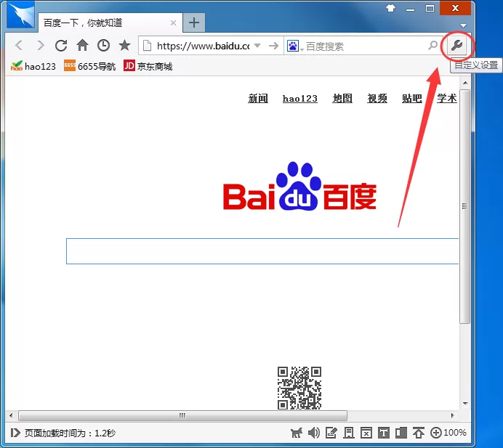503x448 pixels.
Task: Click the play icon beside page load time
Action: (15, 433)
